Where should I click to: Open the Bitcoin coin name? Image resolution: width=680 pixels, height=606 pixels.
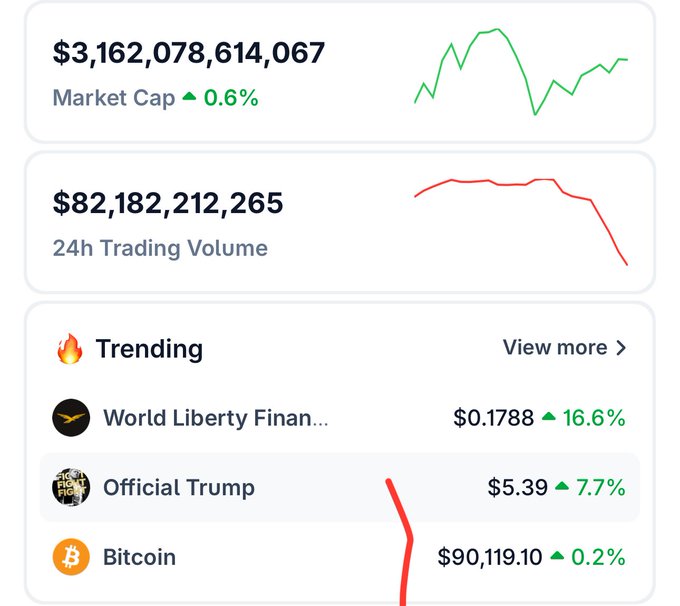[140, 557]
